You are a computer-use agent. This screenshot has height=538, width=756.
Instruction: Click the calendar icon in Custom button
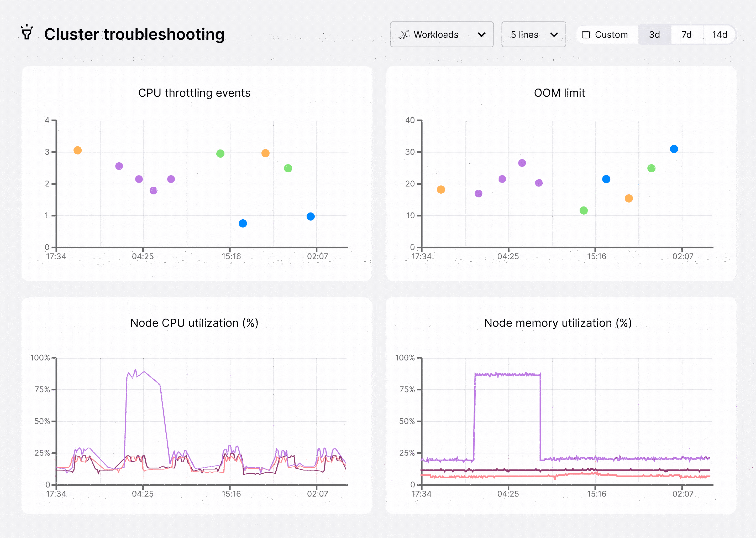(x=586, y=34)
